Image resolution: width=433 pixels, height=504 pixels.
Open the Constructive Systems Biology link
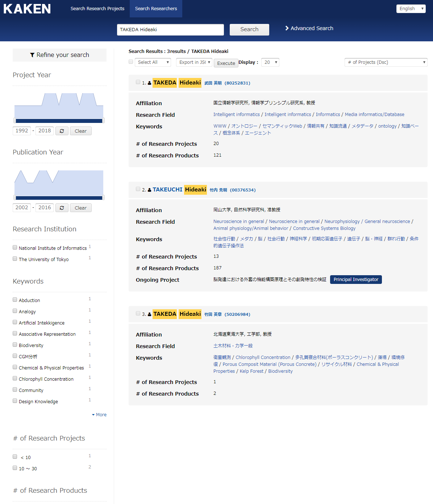[x=324, y=228]
